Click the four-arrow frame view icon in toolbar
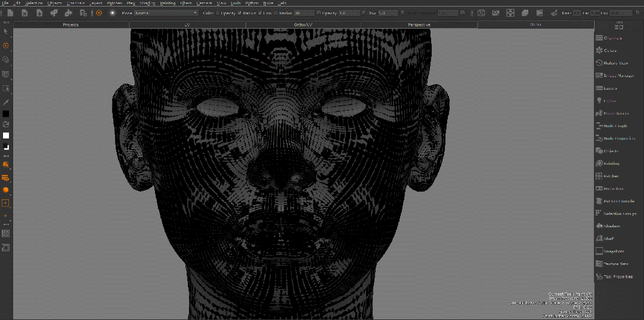 [x=510, y=13]
